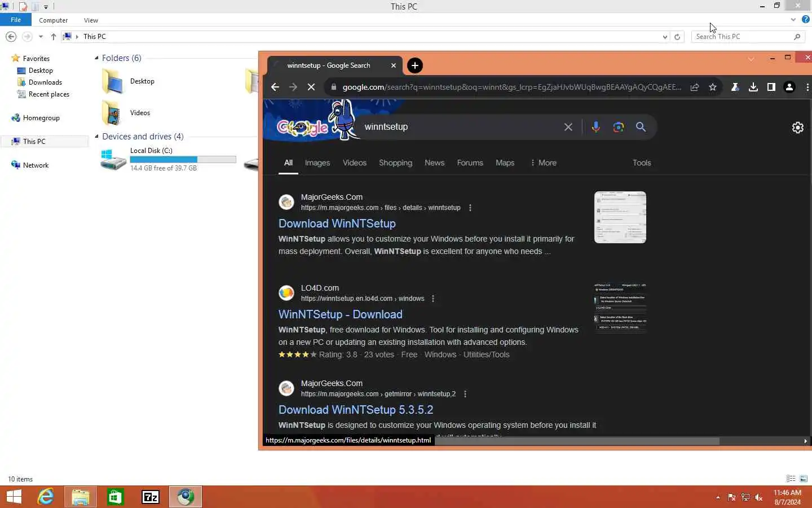
Task: Refresh the This PC Explorer view
Action: click(677, 37)
